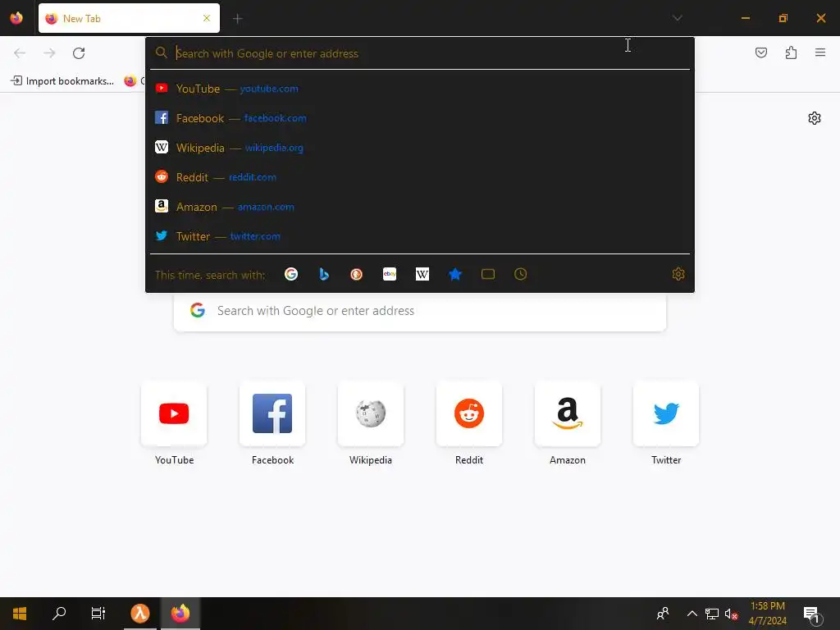
Task: Open network icon in system tray
Action: 711,614
